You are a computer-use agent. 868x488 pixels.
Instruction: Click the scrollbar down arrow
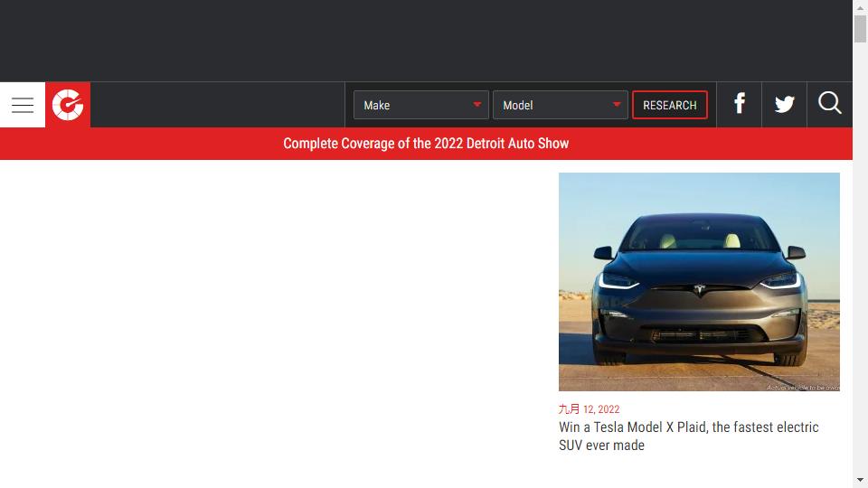click(860, 480)
